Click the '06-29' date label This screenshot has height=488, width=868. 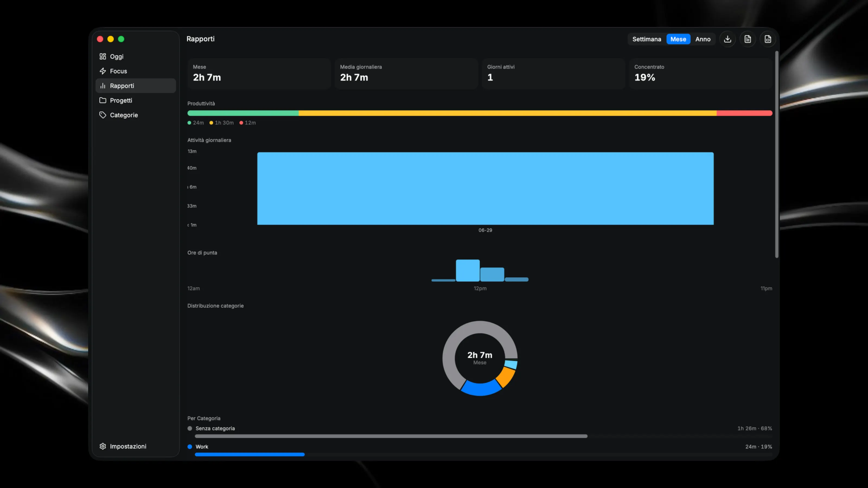[x=485, y=230]
